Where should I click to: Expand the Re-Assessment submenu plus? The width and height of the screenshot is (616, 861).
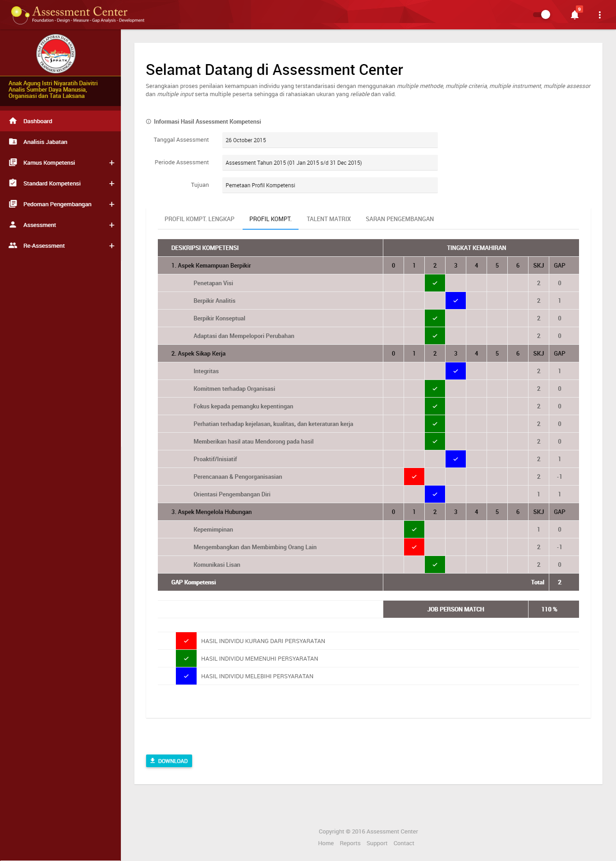(x=111, y=246)
